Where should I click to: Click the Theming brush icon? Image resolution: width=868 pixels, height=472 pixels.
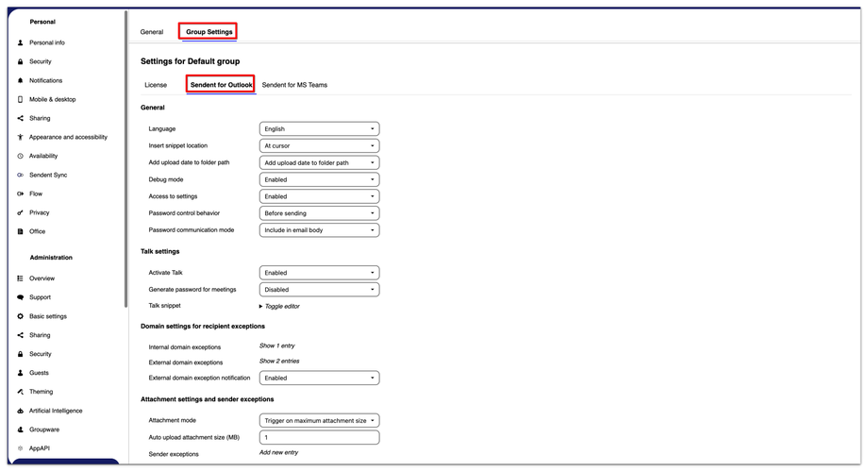(21, 391)
